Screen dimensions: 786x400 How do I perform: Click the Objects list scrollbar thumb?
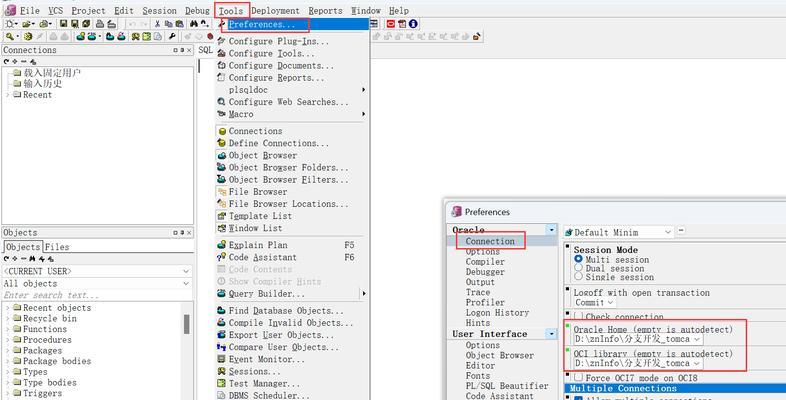click(186, 324)
